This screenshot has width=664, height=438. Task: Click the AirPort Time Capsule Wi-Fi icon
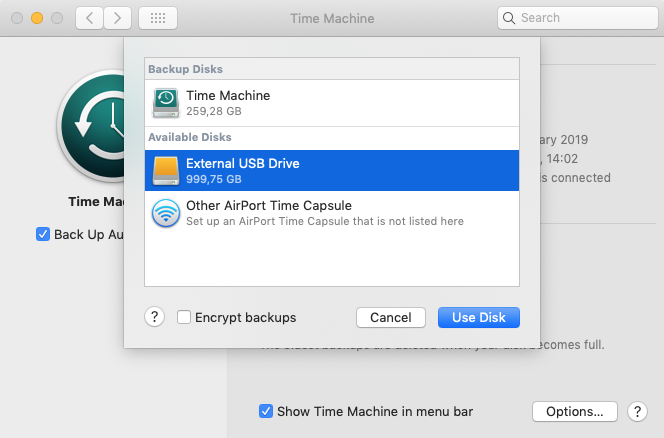pos(166,212)
